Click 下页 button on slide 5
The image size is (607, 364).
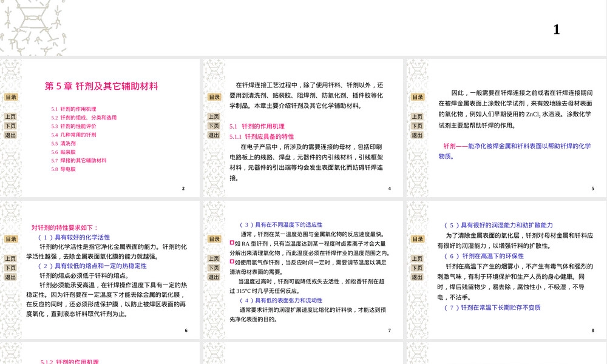(x=417, y=126)
